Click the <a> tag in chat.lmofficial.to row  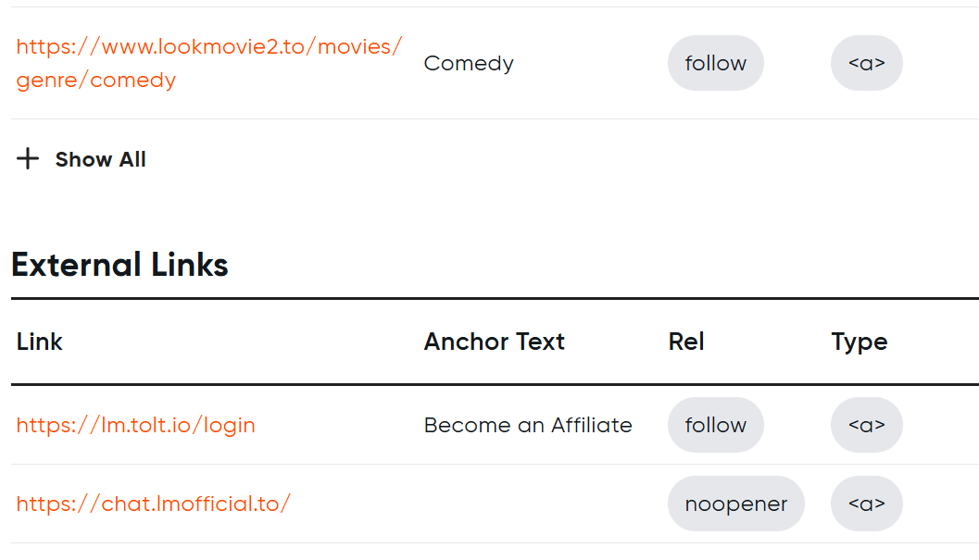[867, 504]
